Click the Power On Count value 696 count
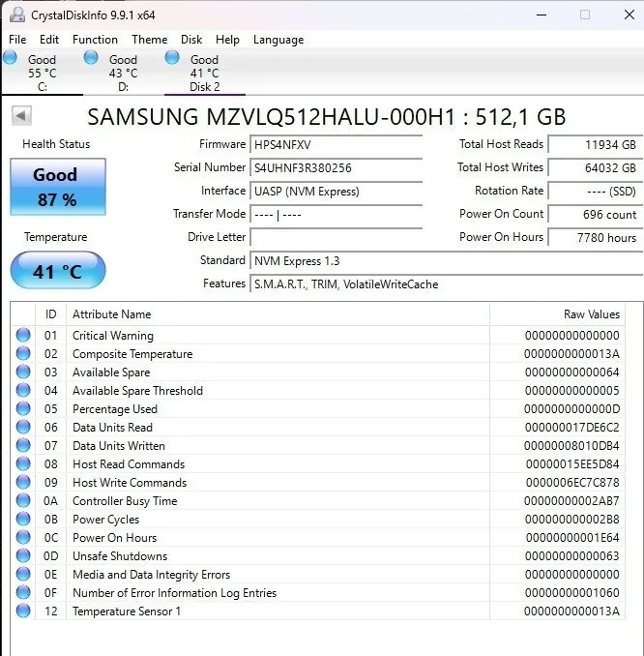Viewport: 644px width, 656px height. pyautogui.click(x=595, y=215)
